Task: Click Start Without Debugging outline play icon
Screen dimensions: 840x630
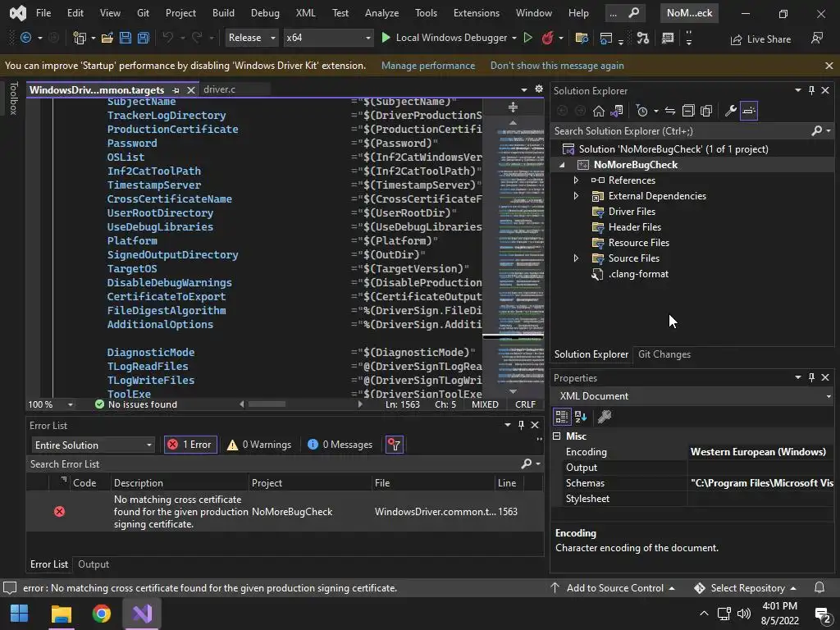Action: tap(527, 38)
